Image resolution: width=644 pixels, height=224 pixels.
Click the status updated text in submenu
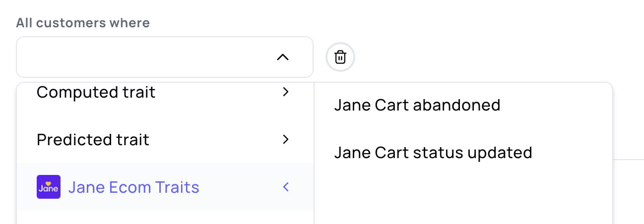point(491,153)
